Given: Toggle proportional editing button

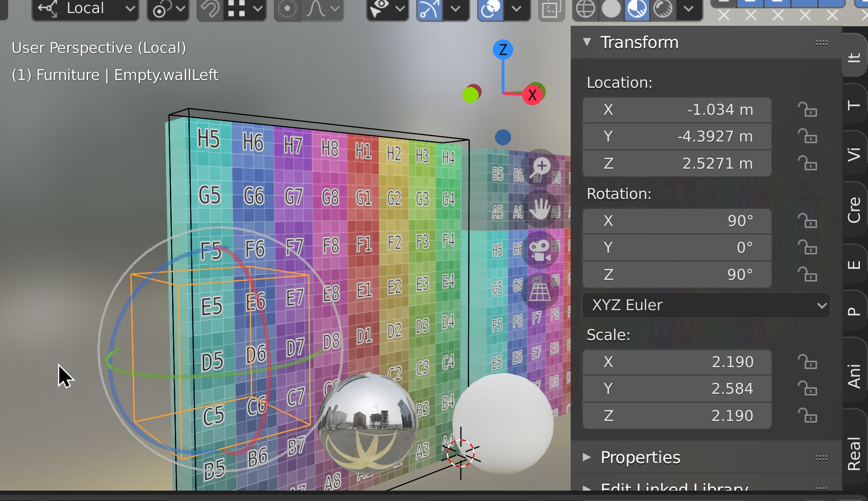Looking at the screenshot, I should [287, 9].
